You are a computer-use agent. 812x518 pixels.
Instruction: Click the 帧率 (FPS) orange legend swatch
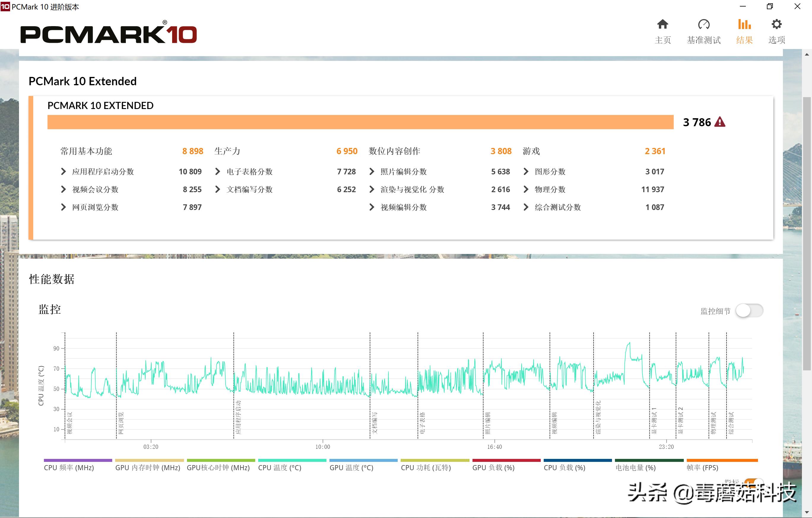(722, 460)
